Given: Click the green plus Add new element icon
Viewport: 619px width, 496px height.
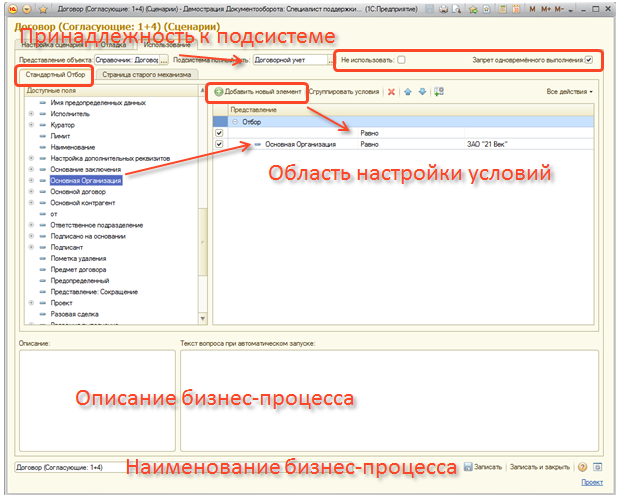Looking at the screenshot, I should coord(218,92).
